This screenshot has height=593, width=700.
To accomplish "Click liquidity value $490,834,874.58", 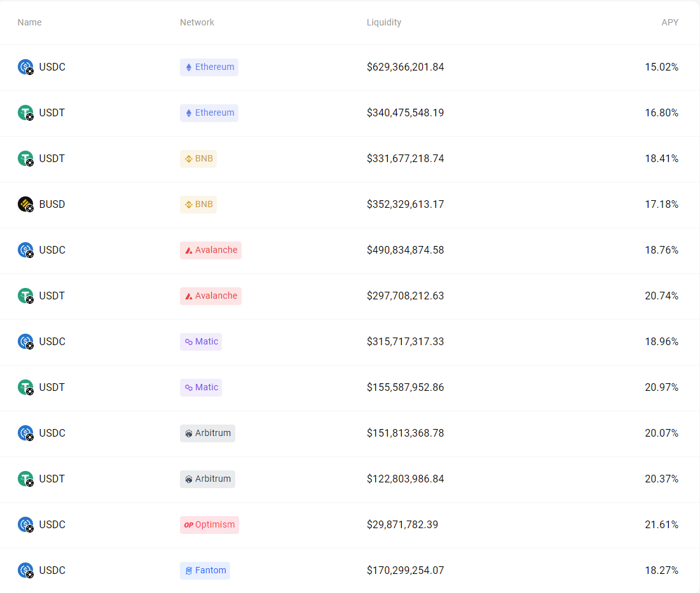I will point(406,250).
